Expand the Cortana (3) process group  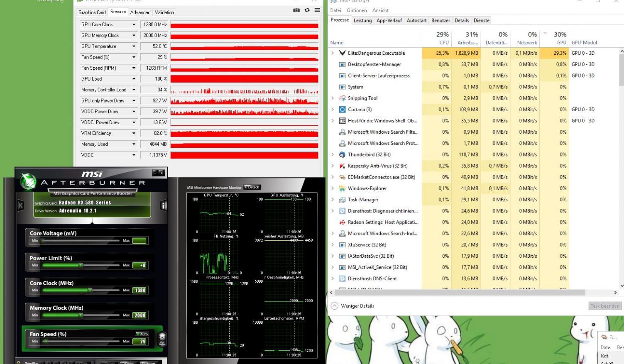point(333,110)
